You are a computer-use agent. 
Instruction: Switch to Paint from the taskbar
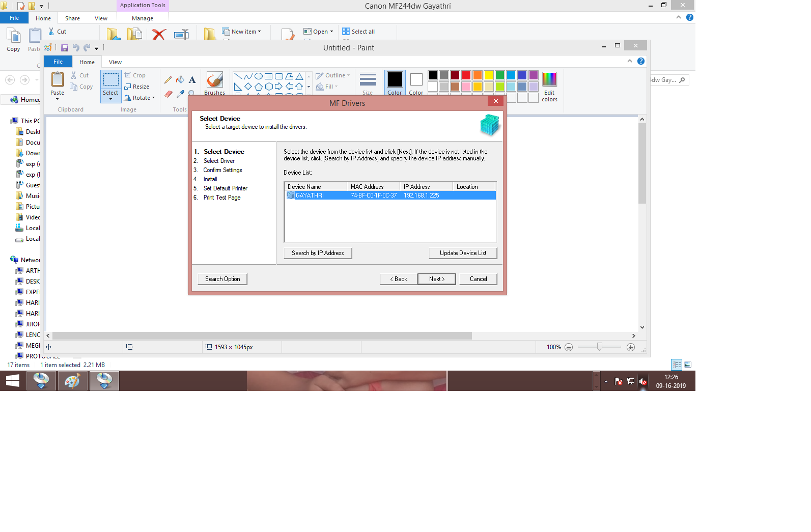[x=72, y=381]
